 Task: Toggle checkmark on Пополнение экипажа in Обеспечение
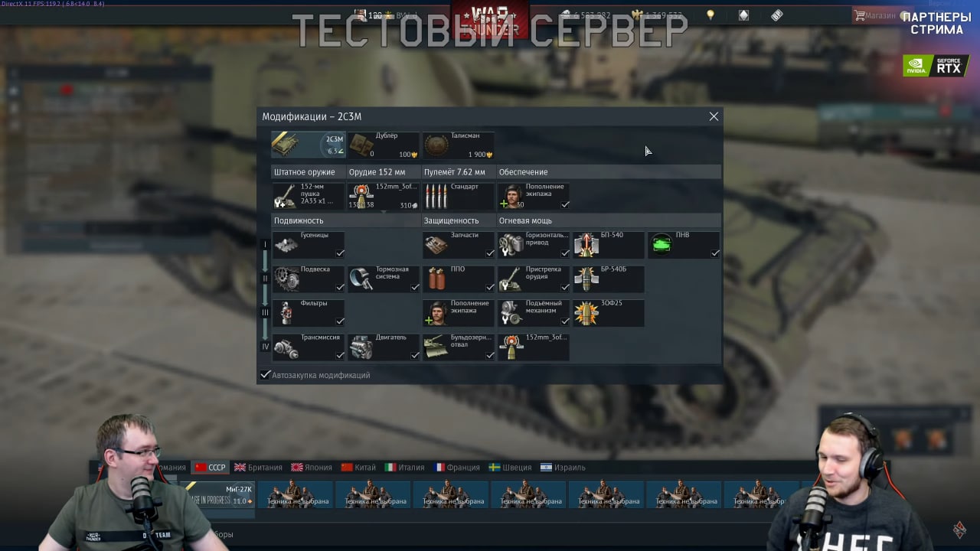click(565, 204)
